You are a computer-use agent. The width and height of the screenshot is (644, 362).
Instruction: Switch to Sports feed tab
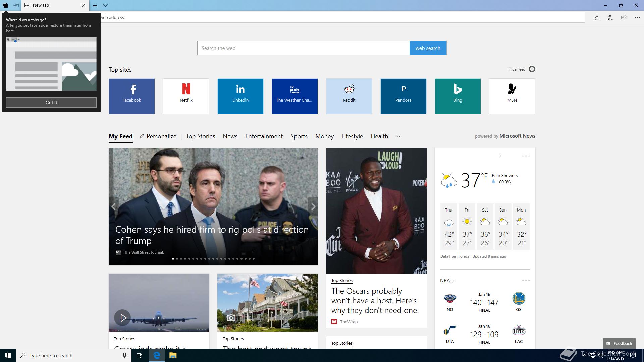[299, 136]
